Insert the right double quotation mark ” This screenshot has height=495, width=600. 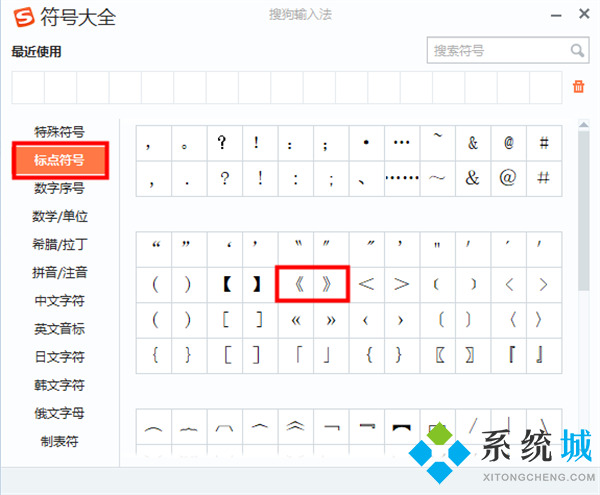(189, 249)
